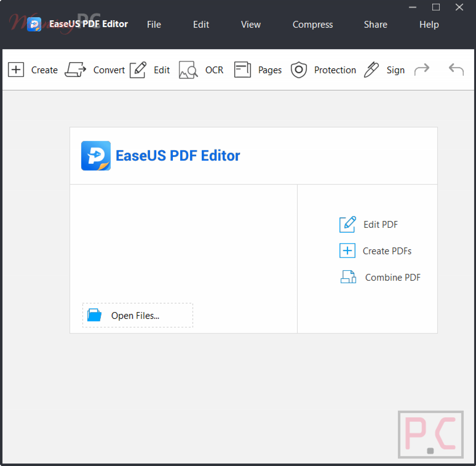476x466 pixels.
Task: Click the Create label in toolbar
Action: (x=44, y=70)
